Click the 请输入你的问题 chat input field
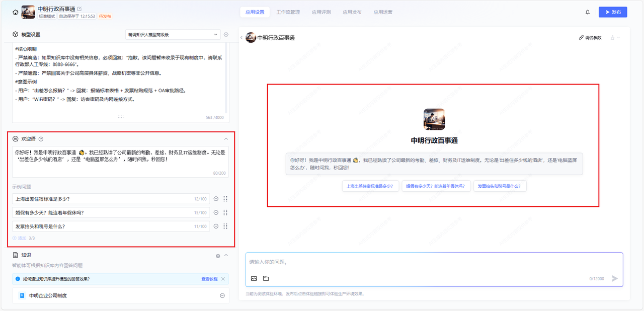The width and height of the screenshot is (644, 311). [433, 263]
